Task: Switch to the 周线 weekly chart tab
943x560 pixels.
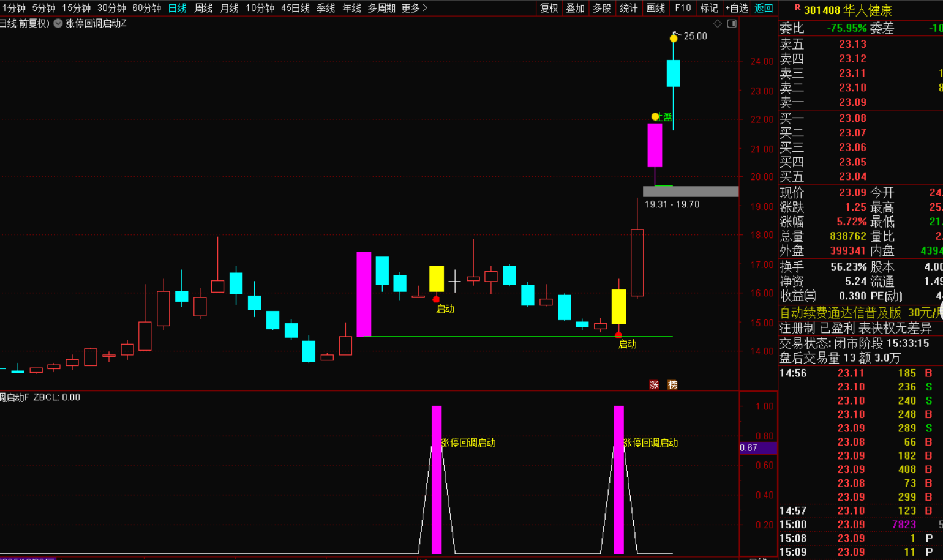Action: pos(203,8)
